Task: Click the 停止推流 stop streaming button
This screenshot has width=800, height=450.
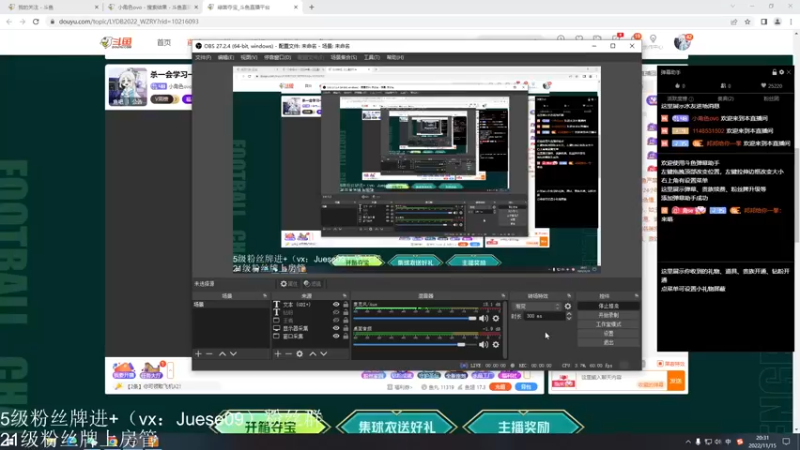Action: coord(608,306)
